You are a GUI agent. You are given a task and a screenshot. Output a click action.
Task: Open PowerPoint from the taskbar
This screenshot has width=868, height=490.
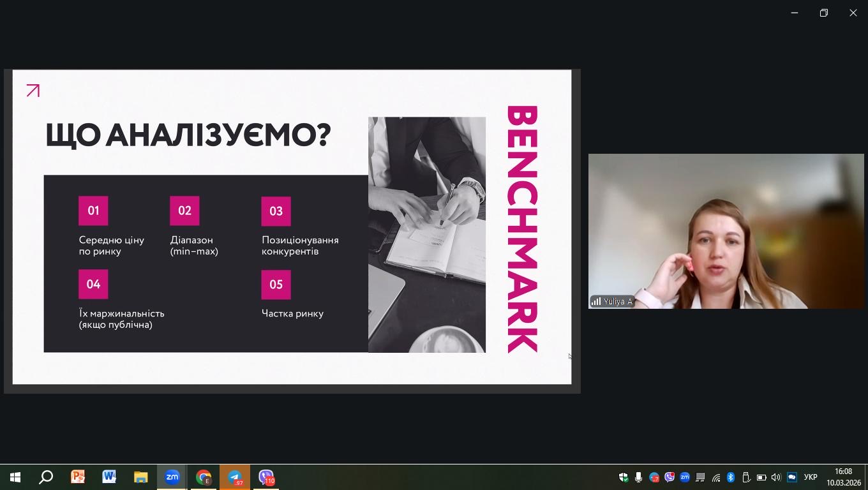coord(78,477)
